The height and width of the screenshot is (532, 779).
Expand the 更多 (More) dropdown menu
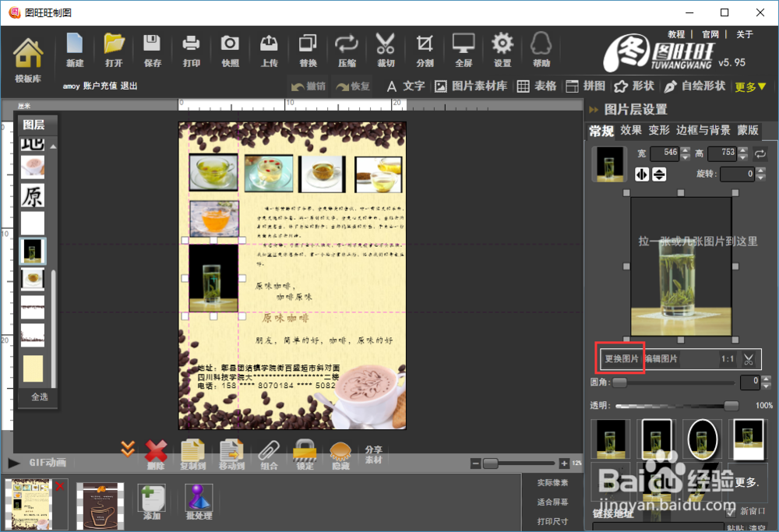751,87
